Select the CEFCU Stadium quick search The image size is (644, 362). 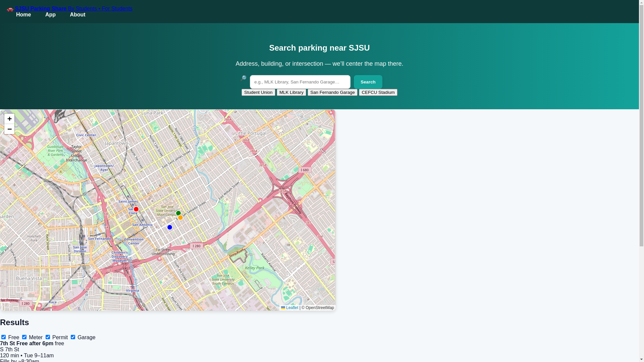coord(378,92)
